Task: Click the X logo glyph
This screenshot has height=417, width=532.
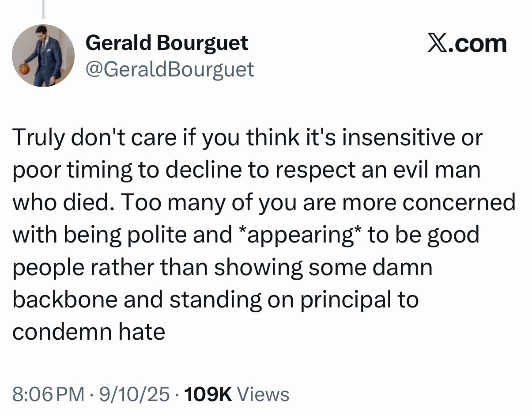Action: (437, 44)
